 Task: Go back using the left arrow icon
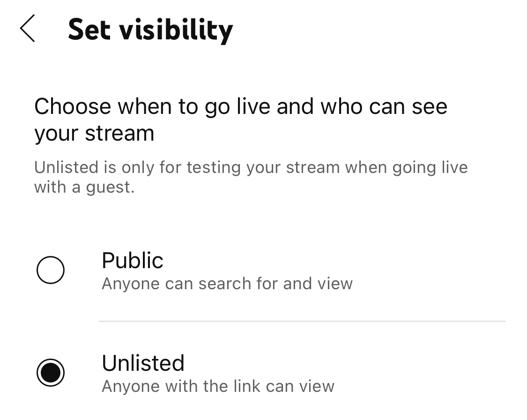28,29
